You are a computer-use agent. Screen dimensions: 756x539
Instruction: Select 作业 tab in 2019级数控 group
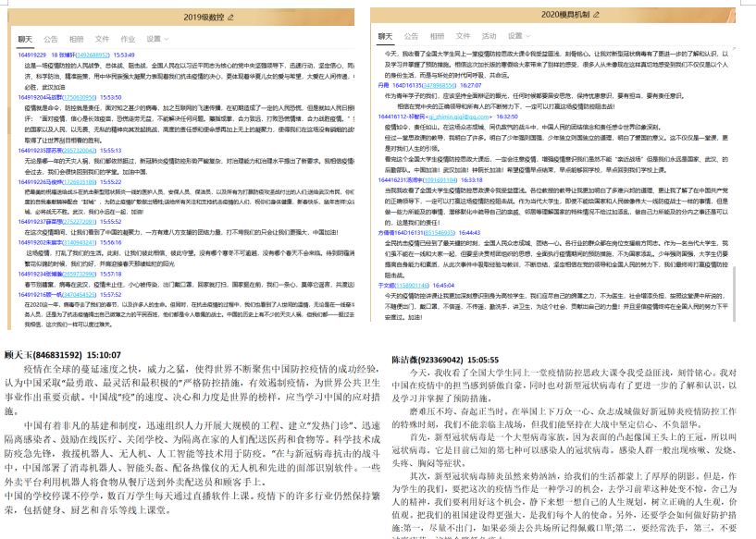[127, 40]
